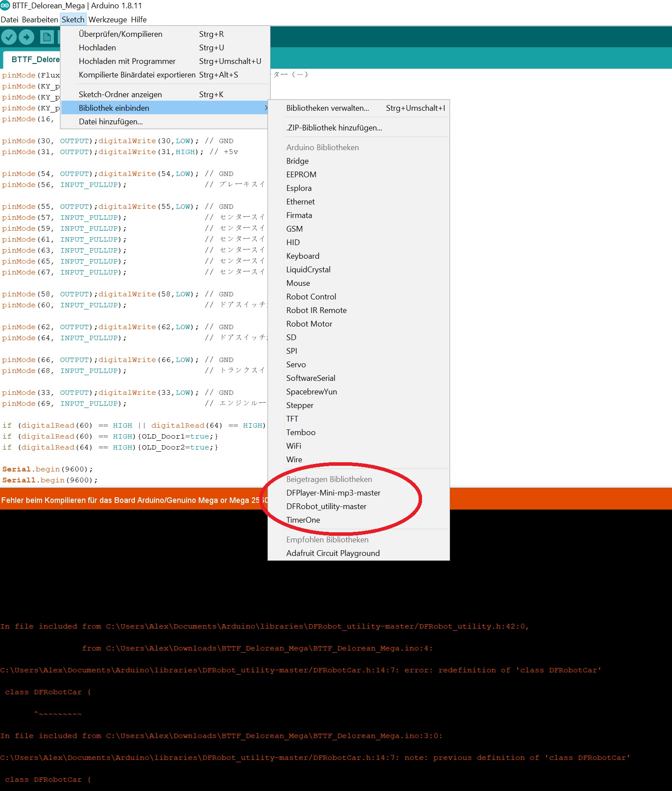
Task: Select Kompilierte Binärdatei exportieren
Action: (165, 75)
